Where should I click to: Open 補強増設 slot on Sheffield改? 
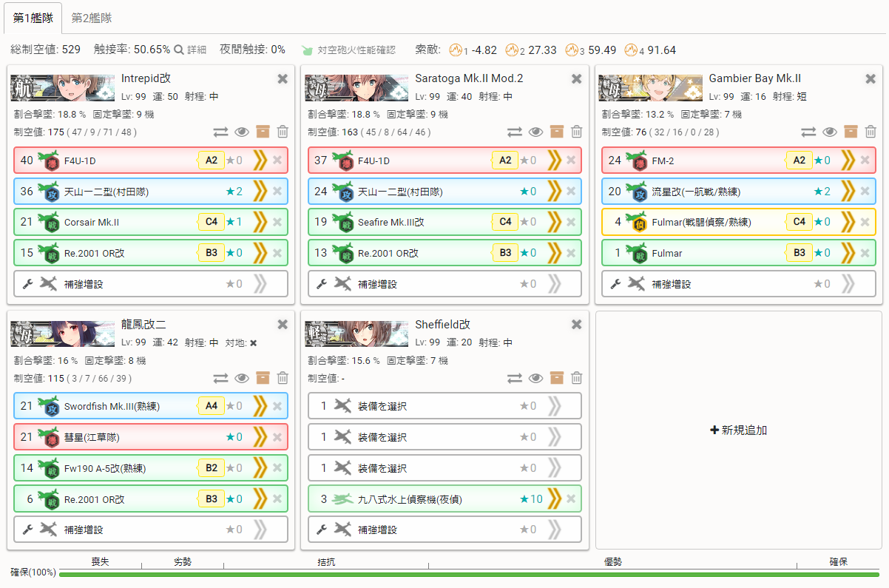point(444,530)
